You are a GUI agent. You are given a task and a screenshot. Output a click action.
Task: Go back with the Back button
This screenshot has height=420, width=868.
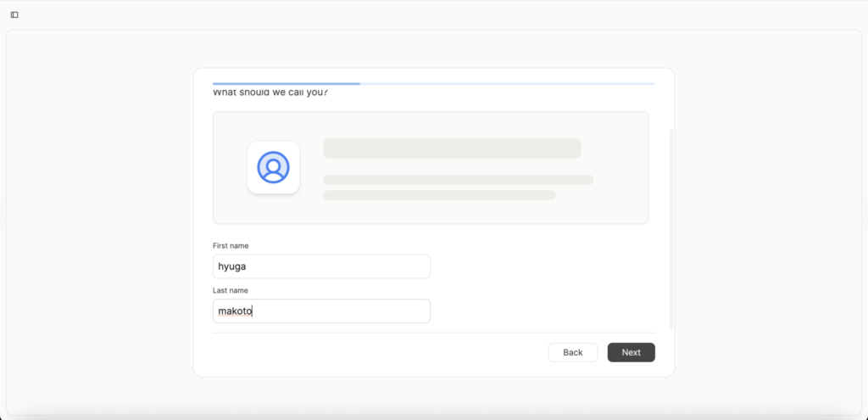(572, 352)
